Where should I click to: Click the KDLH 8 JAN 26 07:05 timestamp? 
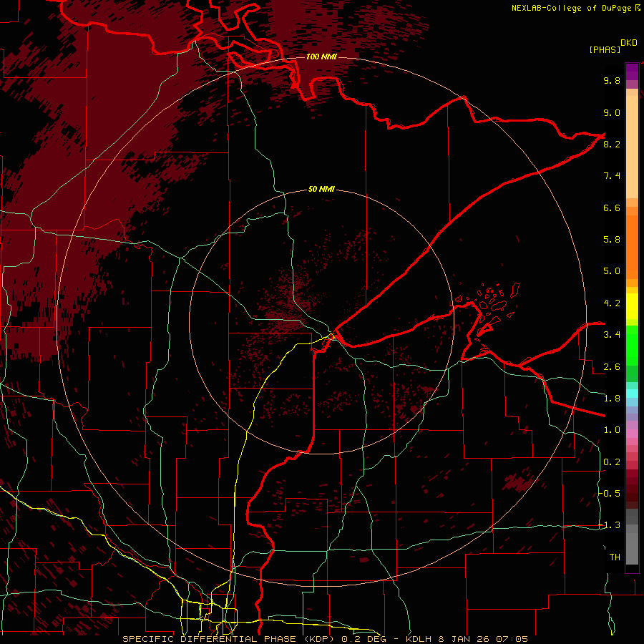(467, 639)
